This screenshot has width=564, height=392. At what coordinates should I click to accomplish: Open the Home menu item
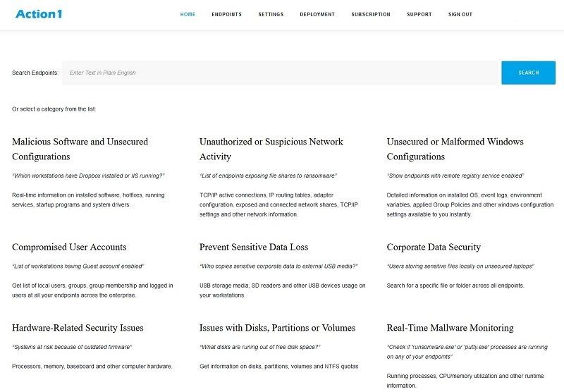(x=188, y=14)
